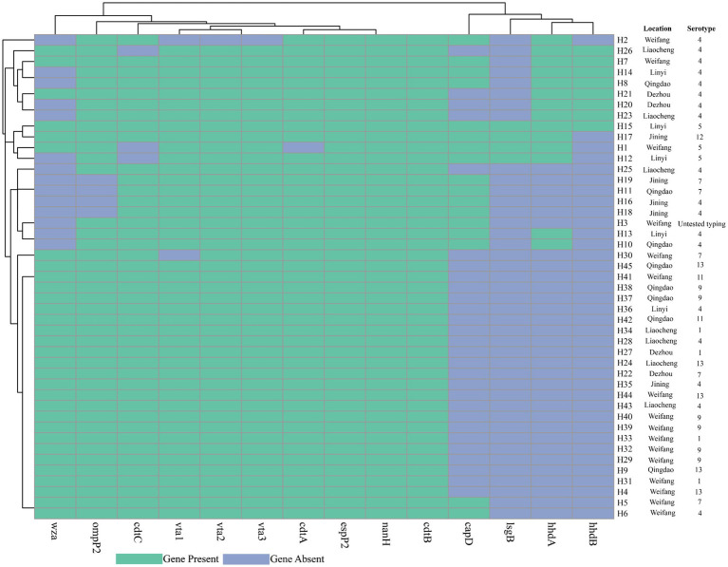Image resolution: width=728 pixels, height=567 pixels.
Task: Select the 'hhdA' gene label
Action: pyautogui.click(x=551, y=535)
